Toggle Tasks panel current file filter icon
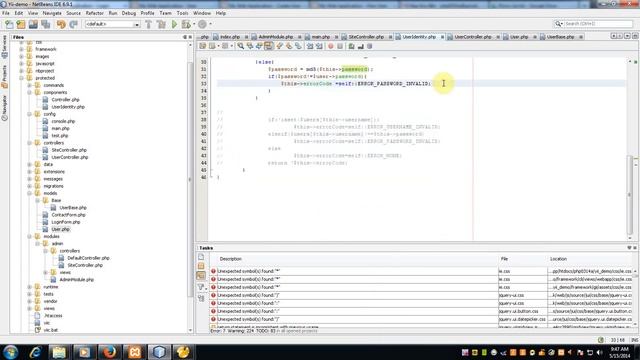 201,257
